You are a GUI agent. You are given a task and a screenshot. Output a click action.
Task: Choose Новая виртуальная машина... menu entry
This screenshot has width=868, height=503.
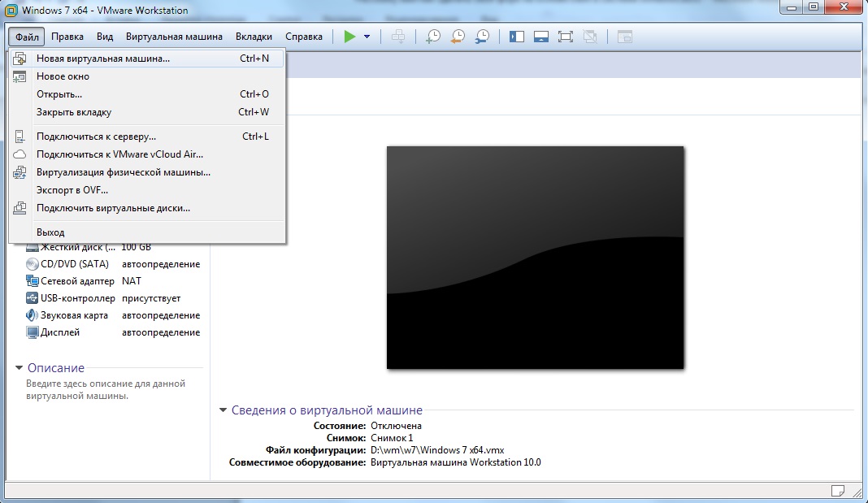tap(146, 59)
